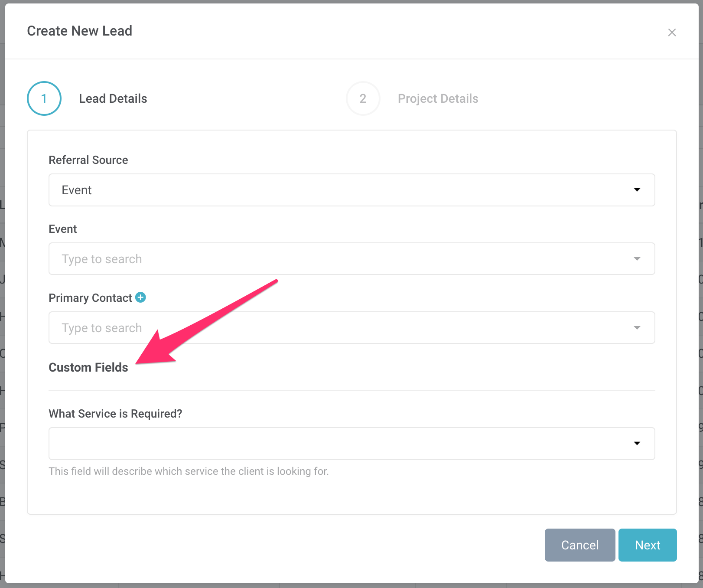Click the Primary Contact field caret arrow
703x588 pixels.
pos(637,328)
